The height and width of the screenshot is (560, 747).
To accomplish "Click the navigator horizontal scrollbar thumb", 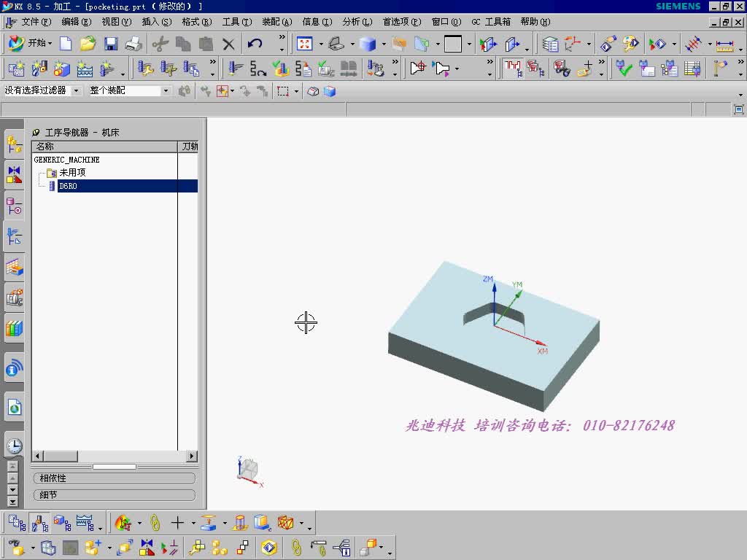I will pos(61,456).
